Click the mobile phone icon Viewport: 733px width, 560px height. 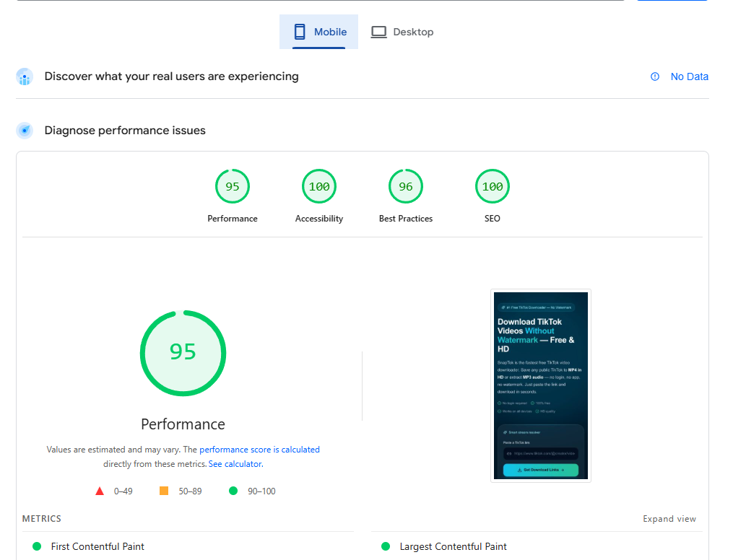pos(300,32)
